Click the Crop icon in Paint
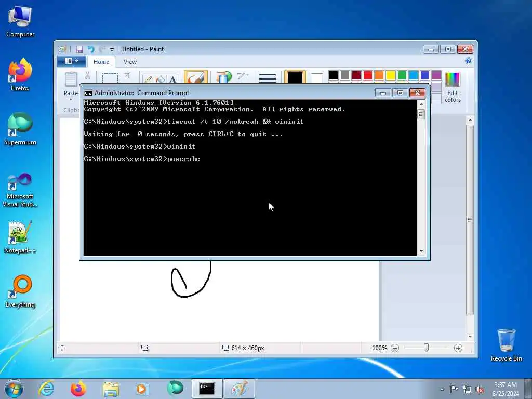This screenshot has width=532, height=399. click(x=127, y=75)
